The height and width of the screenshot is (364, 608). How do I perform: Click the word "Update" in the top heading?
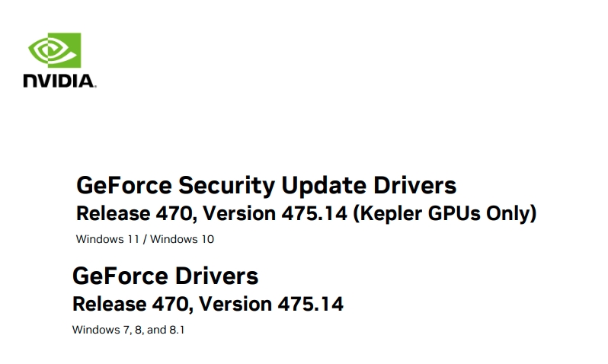pyautogui.click(x=323, y=185)
